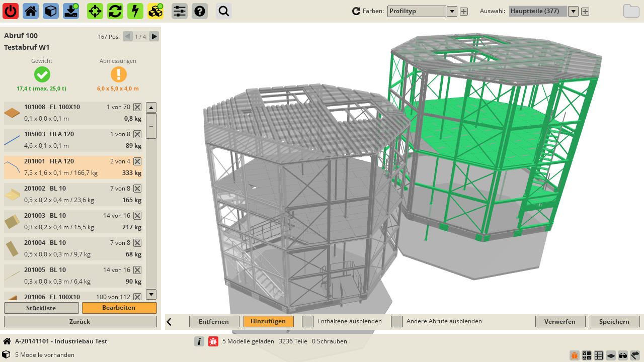644x362 pixels.
Task: Click the orange dimensions warning icon
Action: pyautogui.click(x=118, y=74)
